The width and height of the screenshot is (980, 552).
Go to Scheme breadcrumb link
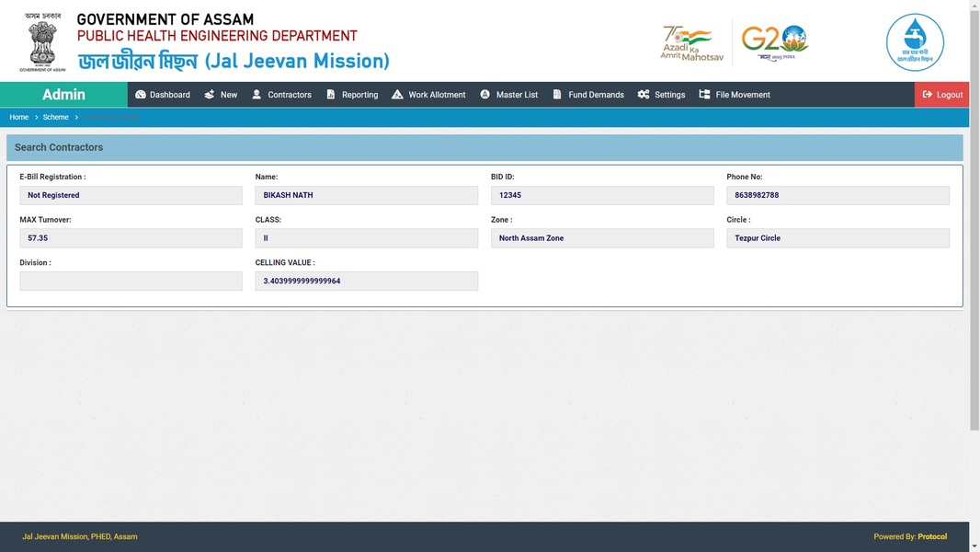56,117
